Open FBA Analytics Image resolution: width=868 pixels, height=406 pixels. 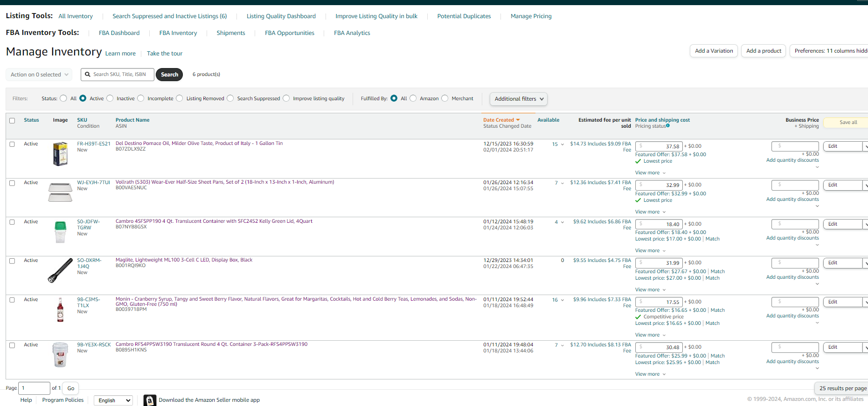[352, 33]
